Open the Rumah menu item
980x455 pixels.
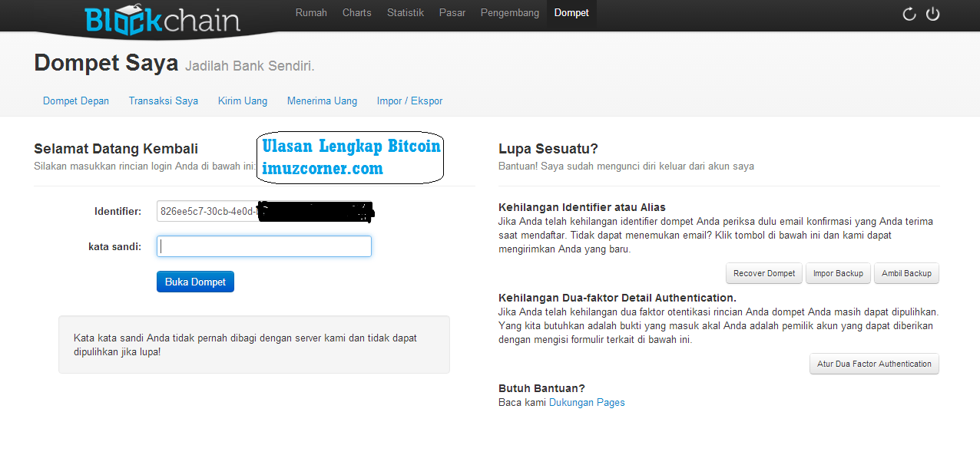[x=311, y=13]
